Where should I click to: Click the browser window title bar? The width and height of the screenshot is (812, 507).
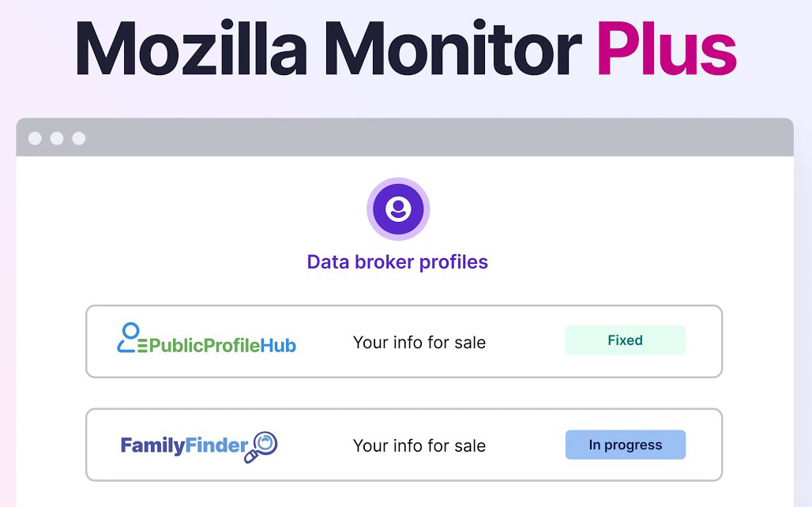pyautogui.click(x=404, y=137)
